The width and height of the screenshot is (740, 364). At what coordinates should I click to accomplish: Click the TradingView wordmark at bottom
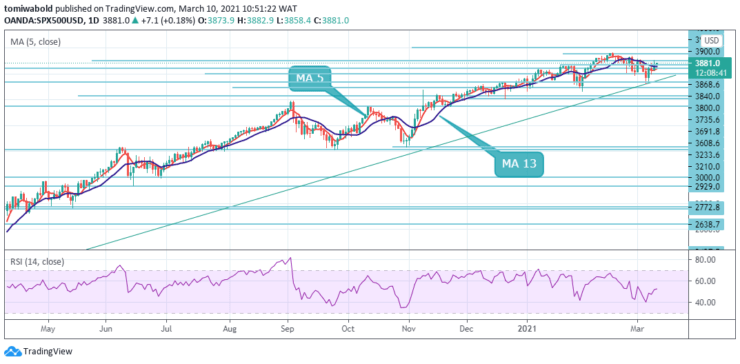48,352
